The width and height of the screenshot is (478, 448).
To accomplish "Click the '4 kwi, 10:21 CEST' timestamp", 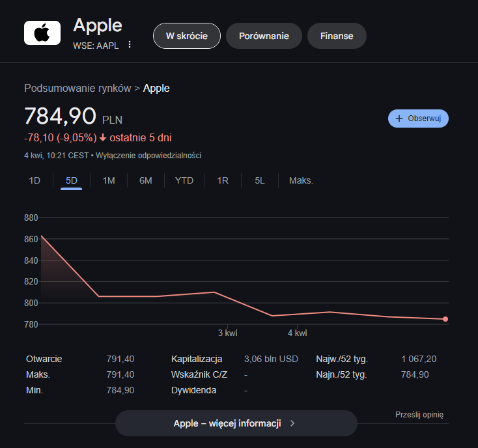I will tap(56, 156).
